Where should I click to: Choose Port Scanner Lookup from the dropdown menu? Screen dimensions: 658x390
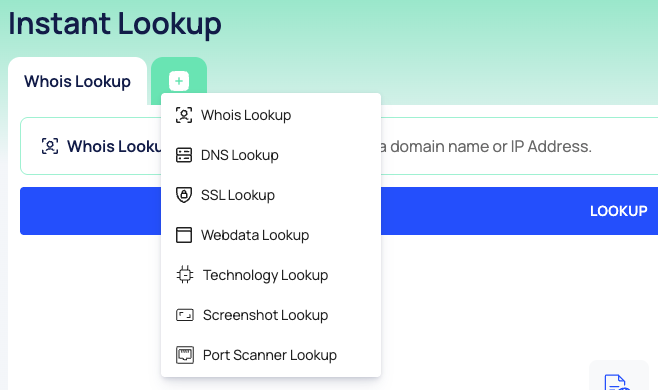(271, 355)
